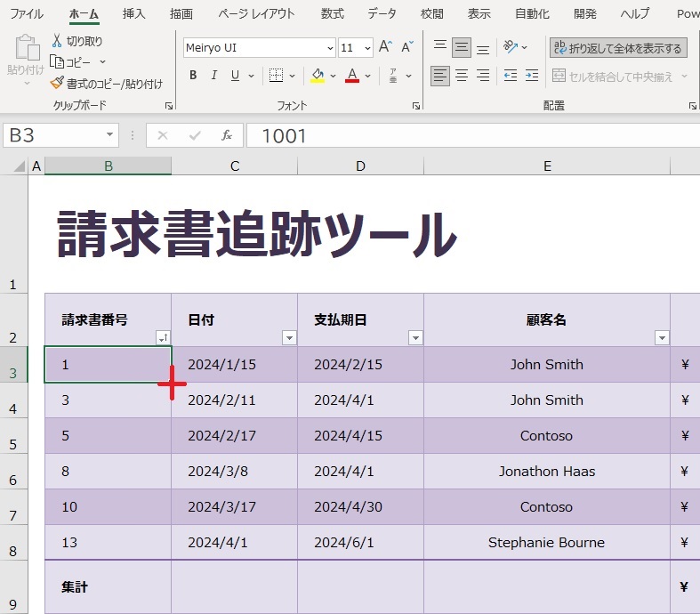Click the decrease indent icon
Screen dimensions: 700x614
[x=511, y=76]
